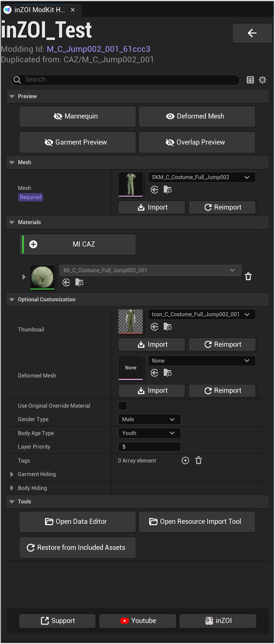Screen dimensions: 275x644
Task: Remove all Tags array elements
Action: pyautogui.click(x=199, y=460)
